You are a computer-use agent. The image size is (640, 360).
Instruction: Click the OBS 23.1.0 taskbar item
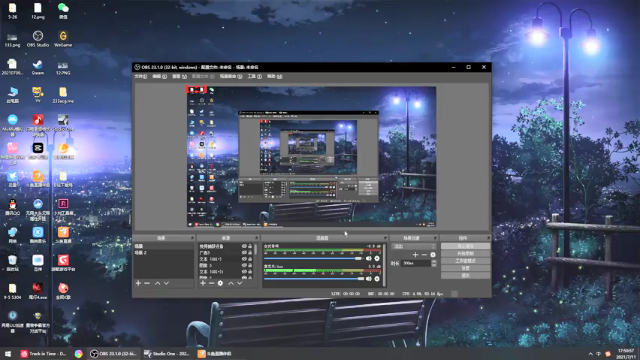tap(113, 353)
